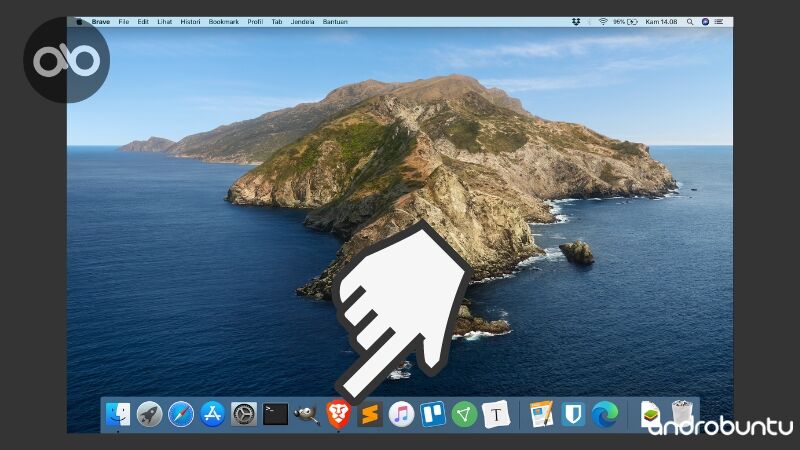Open Spotlight search magnifier
This screenshot has width=800, height=450.
[690, 22]
